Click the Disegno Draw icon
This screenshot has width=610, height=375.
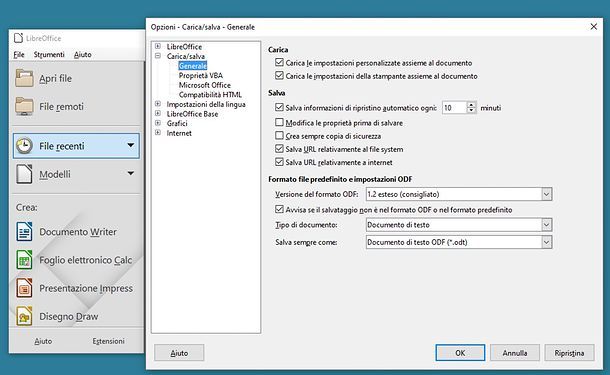24,316
